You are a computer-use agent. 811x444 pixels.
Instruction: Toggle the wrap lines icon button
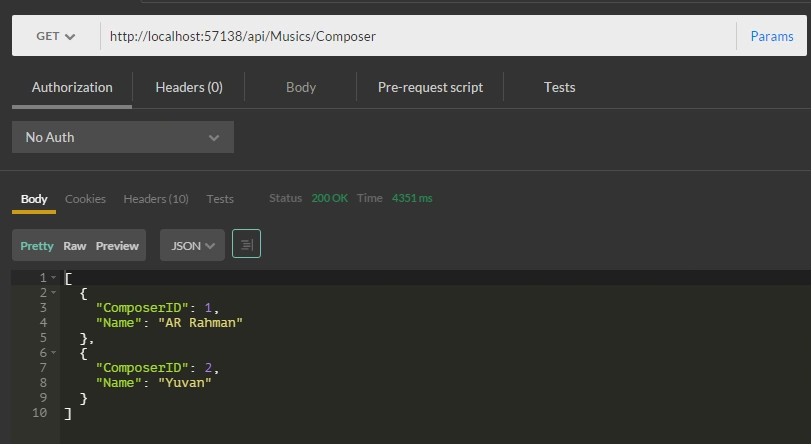point(246,244)
